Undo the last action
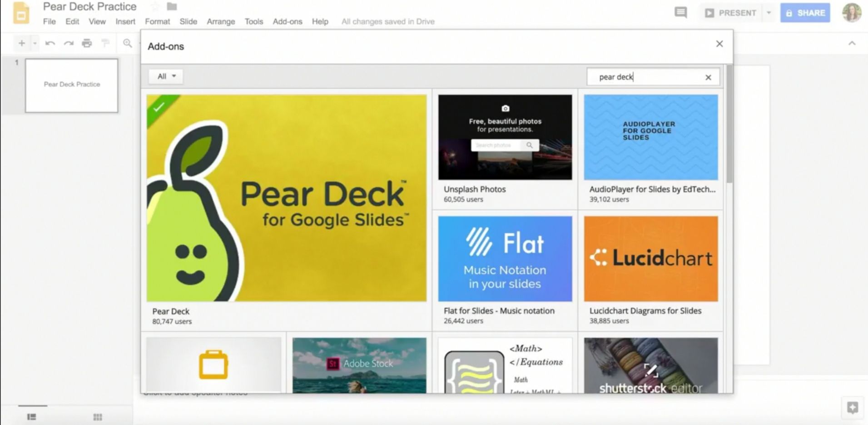The image size is (868, 425). coord(50,43)
